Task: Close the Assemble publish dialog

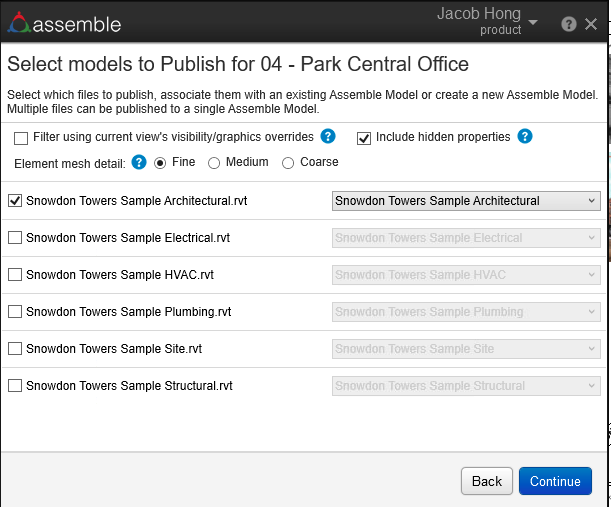Action: [x=591, y=24]
